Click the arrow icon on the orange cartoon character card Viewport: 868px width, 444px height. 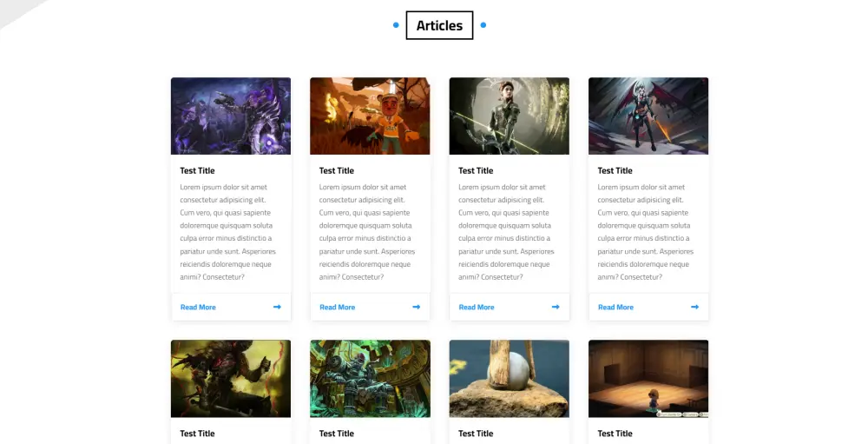[x=417, y=307]
